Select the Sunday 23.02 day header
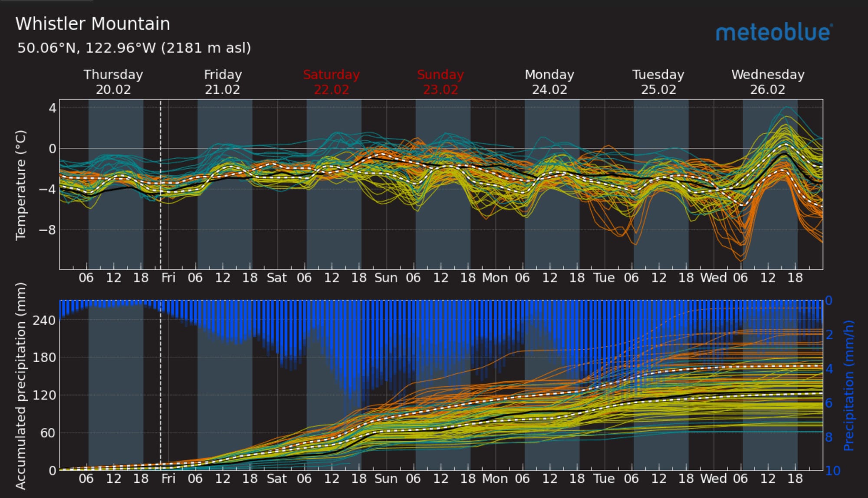 click(x=441, y=82)
